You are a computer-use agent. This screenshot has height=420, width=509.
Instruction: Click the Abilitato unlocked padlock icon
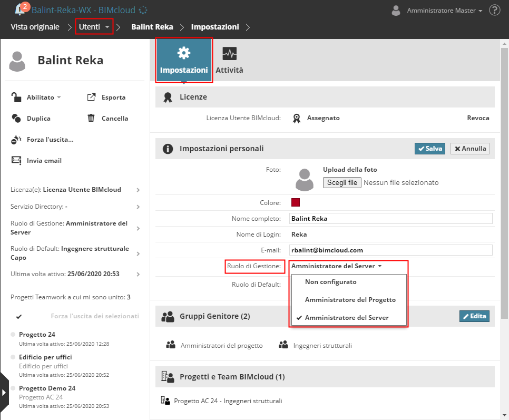pyautogui.click(x=16, y=97)
